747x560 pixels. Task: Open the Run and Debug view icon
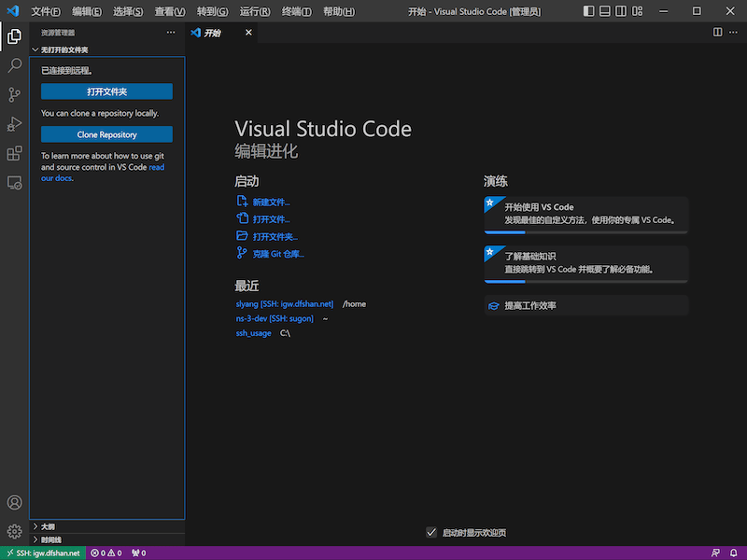pos(14,124)
